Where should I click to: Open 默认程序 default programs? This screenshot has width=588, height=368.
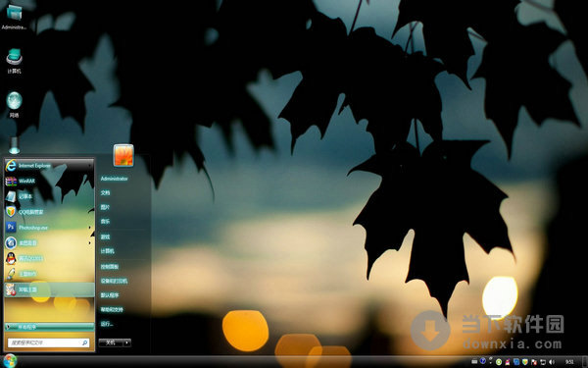pyautogui.click(x=110, y=295)
